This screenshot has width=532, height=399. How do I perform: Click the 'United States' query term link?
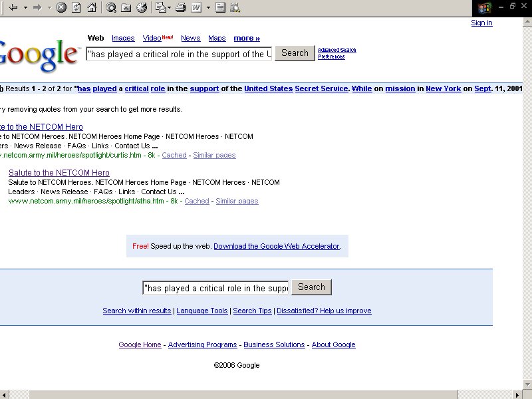click(269, 89)
